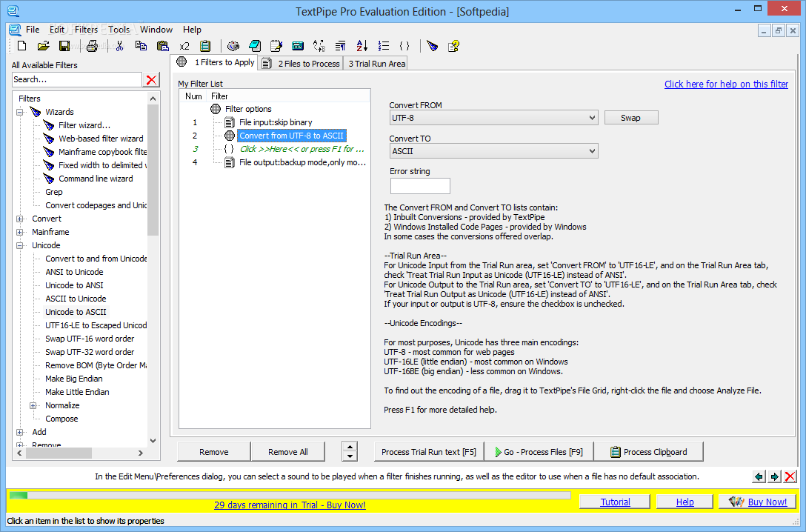
Task: Open 'Click here for help on this filter' link
Action: [x=726, y=84]
